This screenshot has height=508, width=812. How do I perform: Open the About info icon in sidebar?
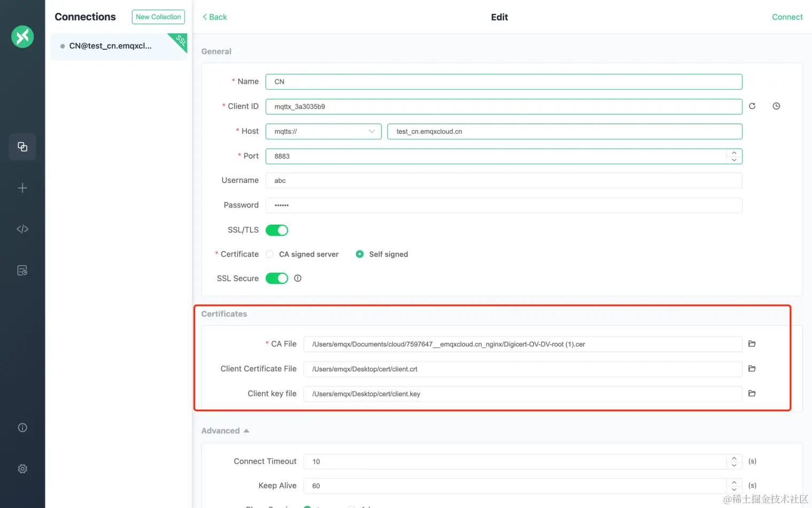(x=22, y=427)
